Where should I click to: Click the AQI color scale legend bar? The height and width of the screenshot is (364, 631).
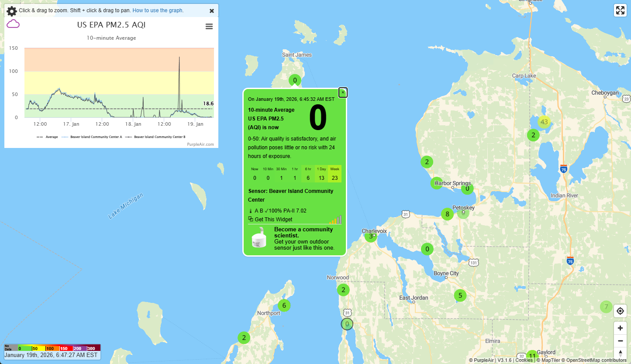52,348
